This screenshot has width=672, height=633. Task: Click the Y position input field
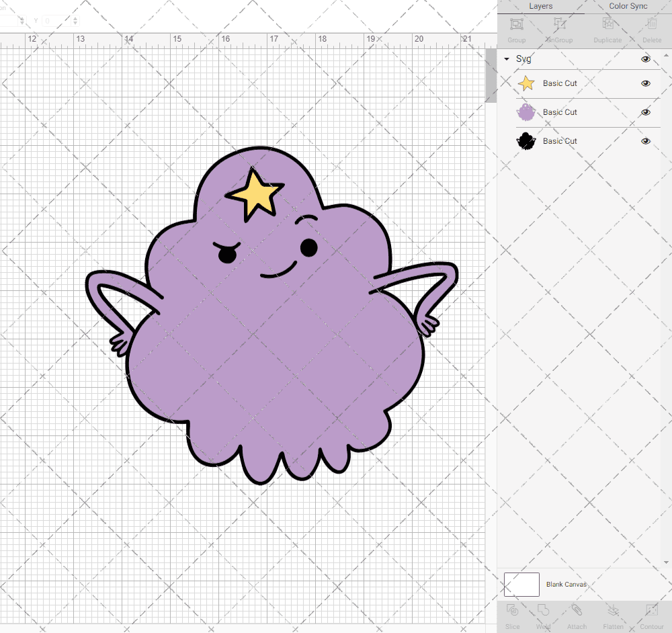pyautogui.click(x=56, y=21)
